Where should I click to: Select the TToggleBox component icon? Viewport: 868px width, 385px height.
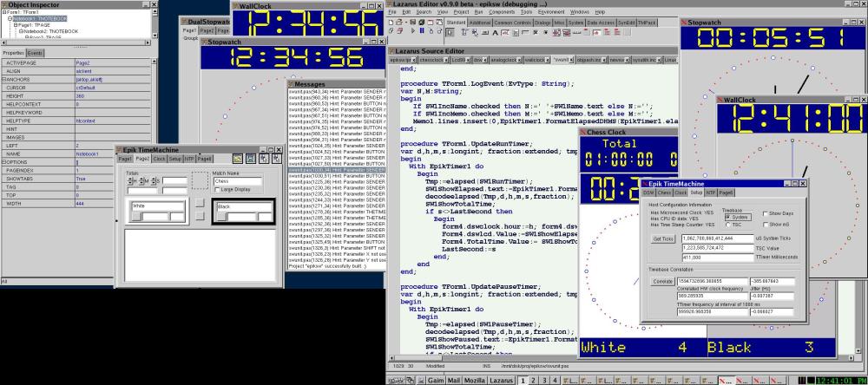[x=525, y=32]
